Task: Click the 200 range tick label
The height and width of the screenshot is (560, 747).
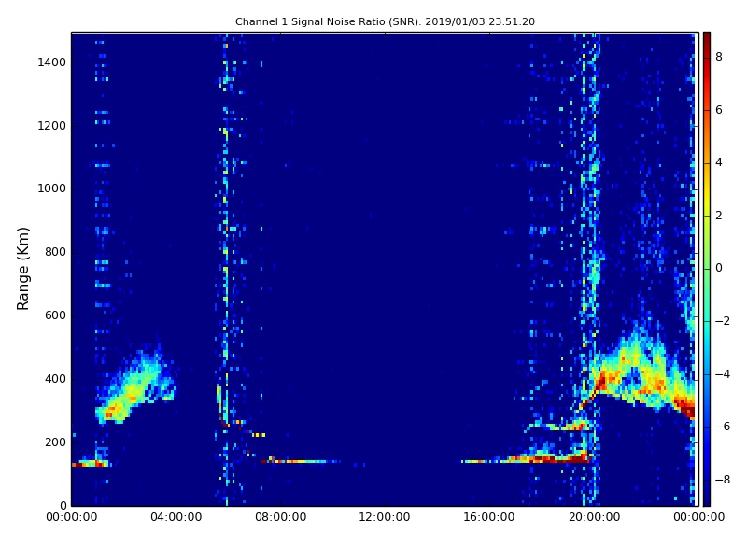Action: point(55,441)
